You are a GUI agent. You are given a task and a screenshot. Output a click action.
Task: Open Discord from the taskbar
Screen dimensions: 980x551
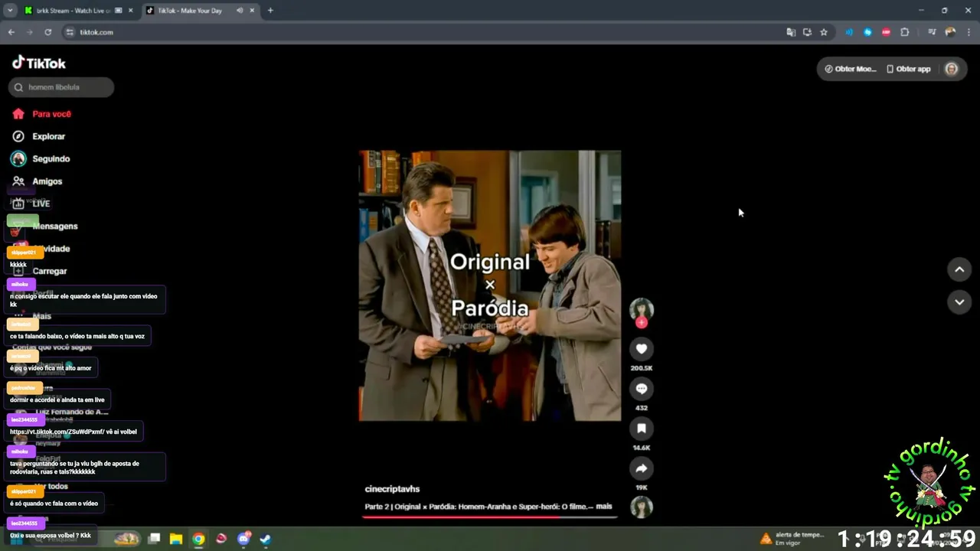click(x=243, y=539)
